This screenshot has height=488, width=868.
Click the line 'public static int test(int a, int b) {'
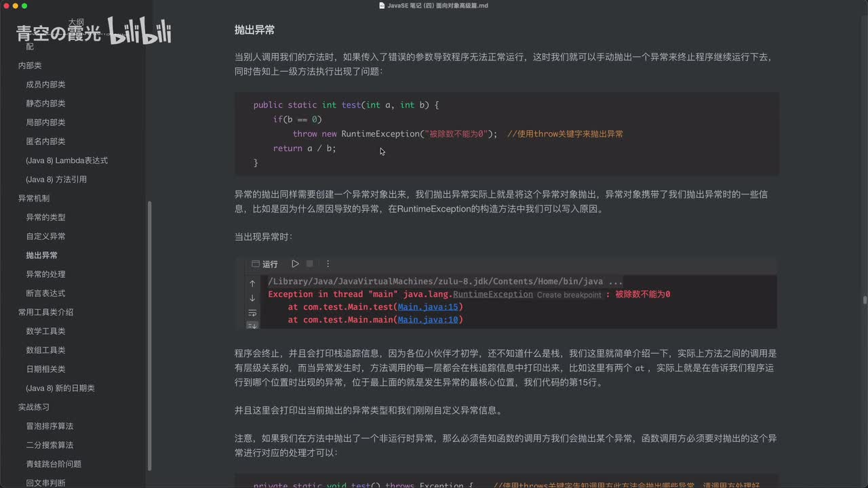pos(346,105)
